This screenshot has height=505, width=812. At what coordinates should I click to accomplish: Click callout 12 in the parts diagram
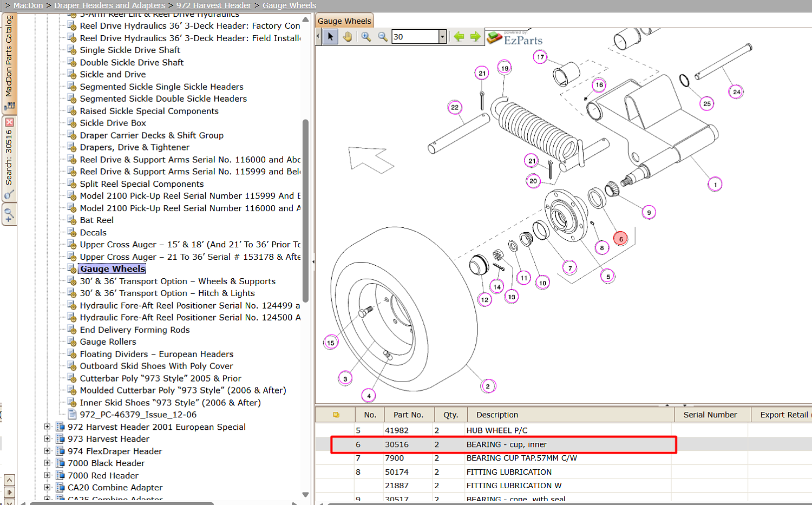coord(484,300)
